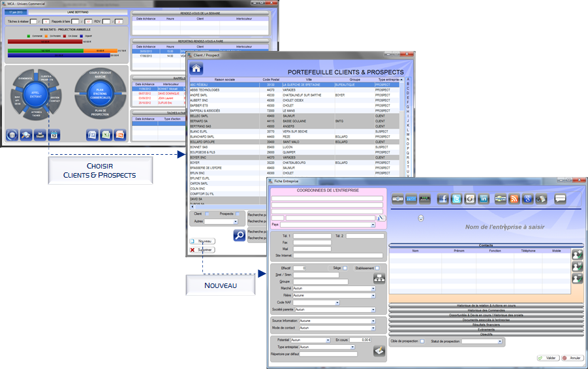588x369 pixels.
Task: Click the database disc icon in MCA window
Action: [12, 135]
